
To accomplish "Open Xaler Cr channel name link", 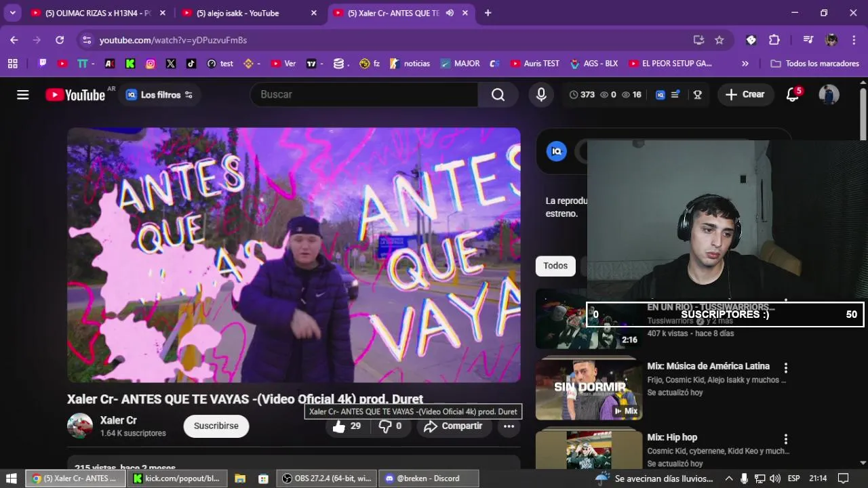I will pyautogui.click(x=119, y=420).
